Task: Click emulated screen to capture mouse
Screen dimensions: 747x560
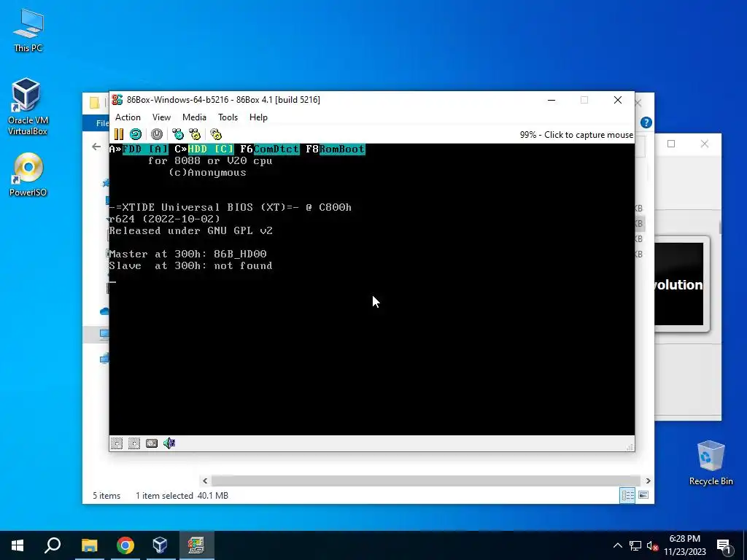Action: [371, 289]
